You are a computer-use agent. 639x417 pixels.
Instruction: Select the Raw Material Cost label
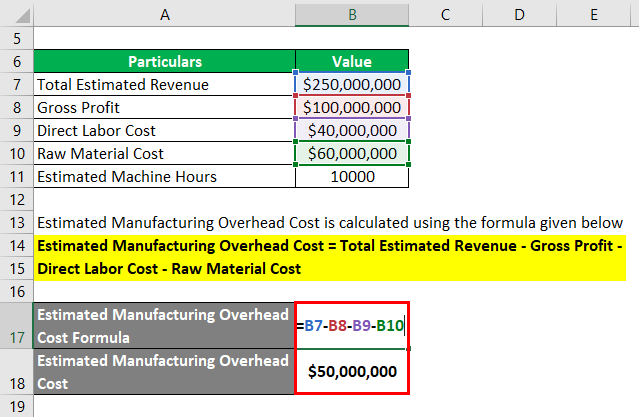point(164,153)
